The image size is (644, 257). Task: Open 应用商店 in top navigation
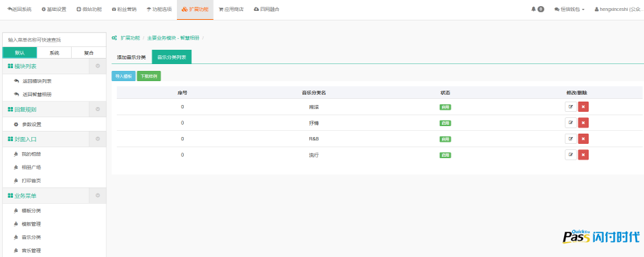point(231,9)
